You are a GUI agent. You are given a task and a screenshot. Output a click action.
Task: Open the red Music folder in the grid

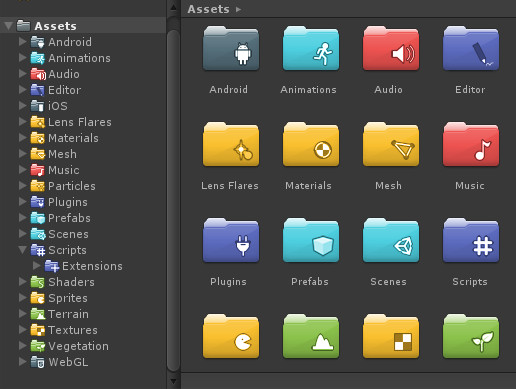[471, 145]
